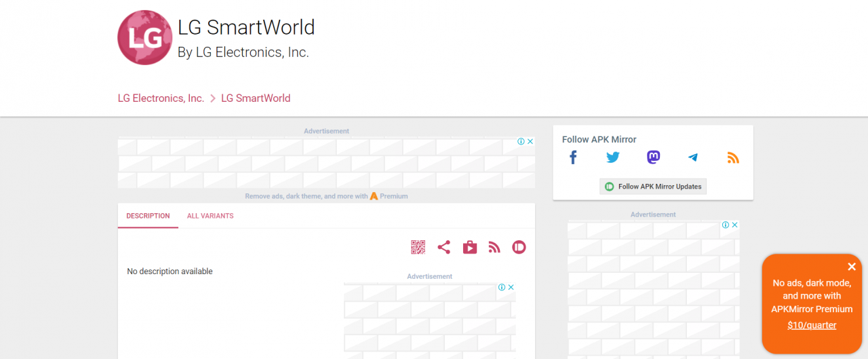Click the LG SmartWorld breadcrumb link
This screenshot has height=359, width=868.
pyautogui.click(x=256, y=98)
